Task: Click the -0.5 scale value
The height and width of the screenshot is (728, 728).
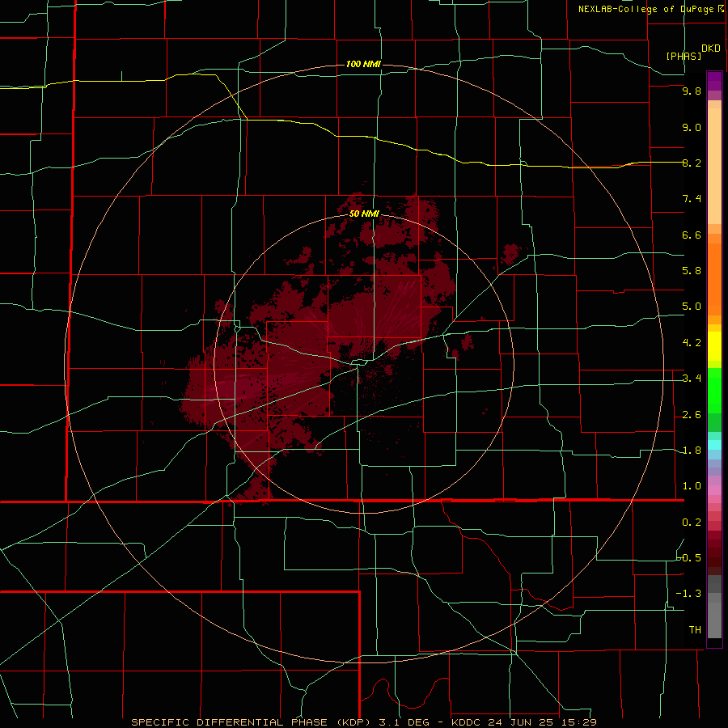Action: click(x=689, y=558)
